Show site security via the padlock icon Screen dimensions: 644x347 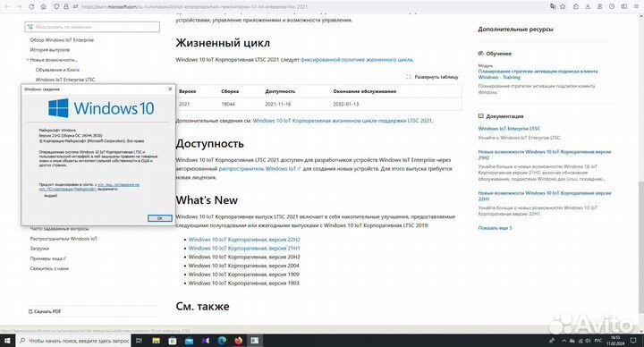pyautogui.click(x=65, y=6)
